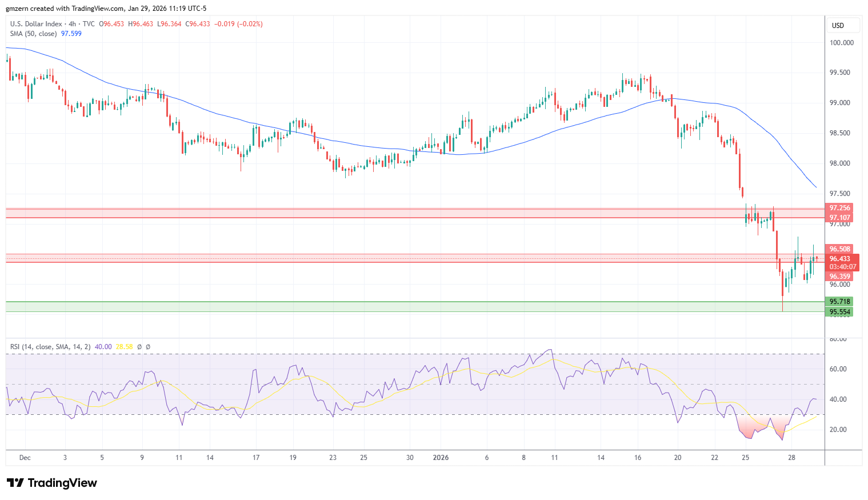Viewport: 868px width, 500px height.
Task: Click the green 95.718 support price label
Action: (840, 302)
